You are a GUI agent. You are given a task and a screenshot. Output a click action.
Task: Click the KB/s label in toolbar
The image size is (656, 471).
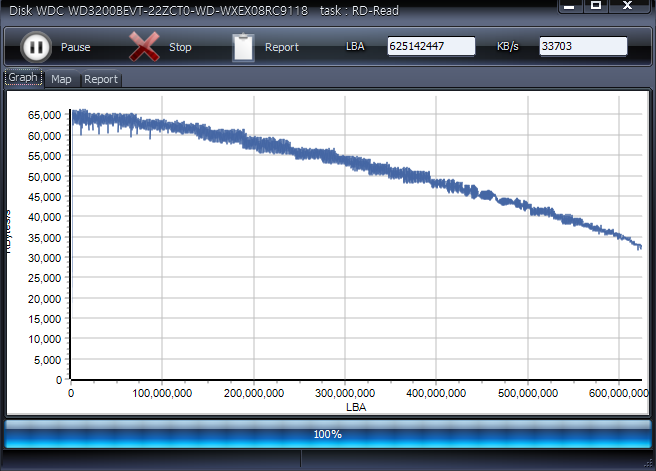click(x=507, y=46)
